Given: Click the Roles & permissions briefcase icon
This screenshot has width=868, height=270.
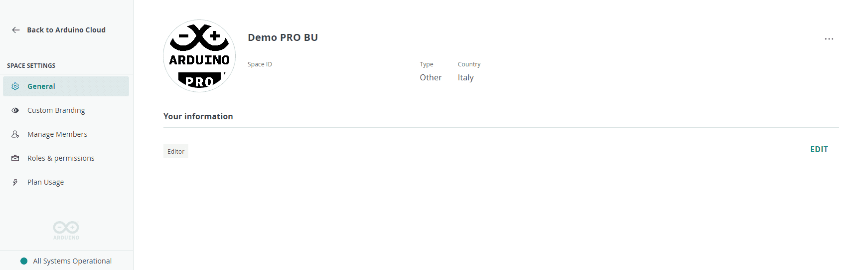Looking at the screenshot, I should (x=15, y=158).
